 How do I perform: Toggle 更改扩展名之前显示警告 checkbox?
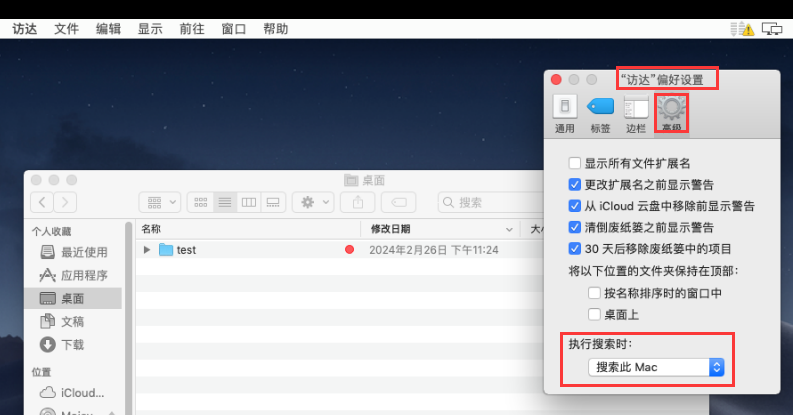[575, 185]
